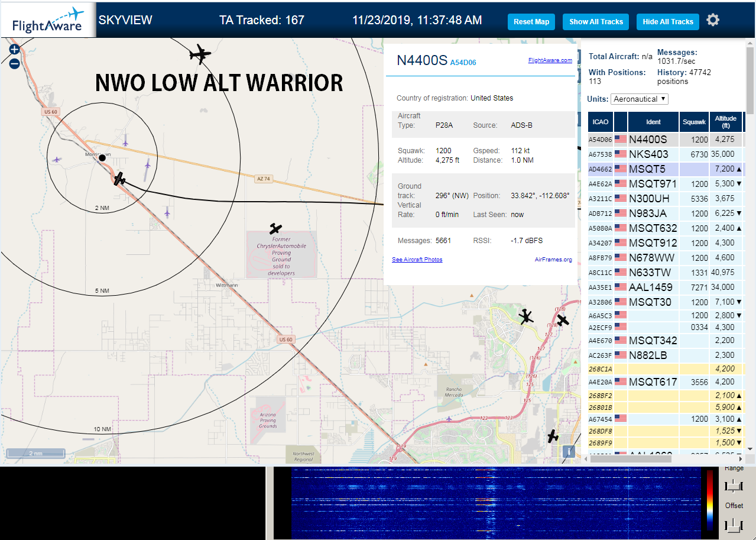This screenshot has width=756, height=540.
Task: Select the MSQT342 row
Action: (666, 340)
